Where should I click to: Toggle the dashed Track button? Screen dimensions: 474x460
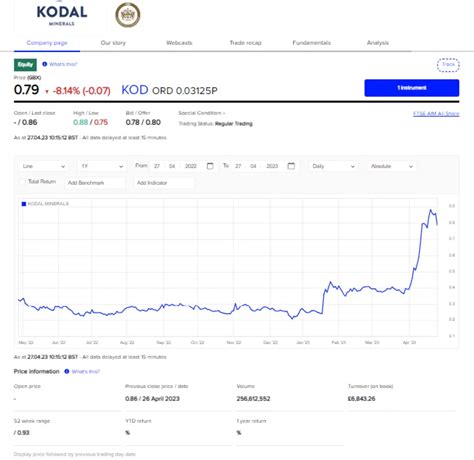coord(448,65)
